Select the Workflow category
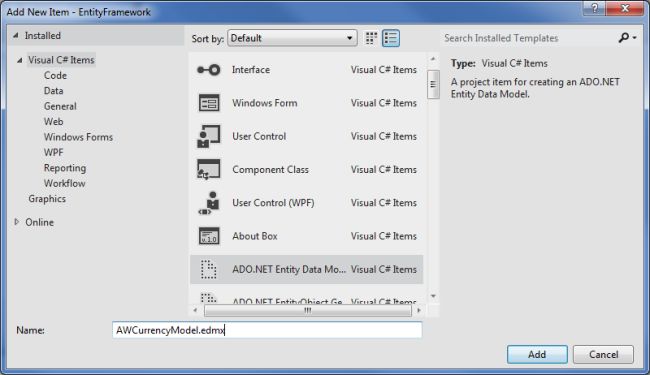The height and width of the screenshot is (375, 650). point(65,183)
